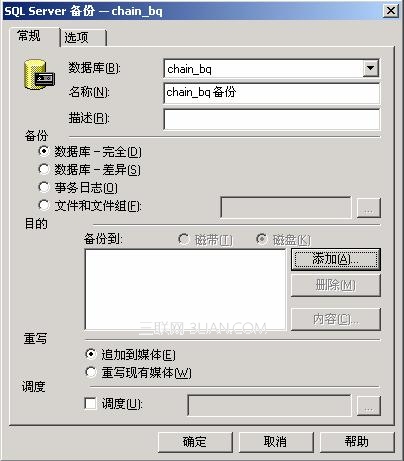Switch to the 常规 tab
This screenshot has width=404, height=461.
tap(33, 36)
